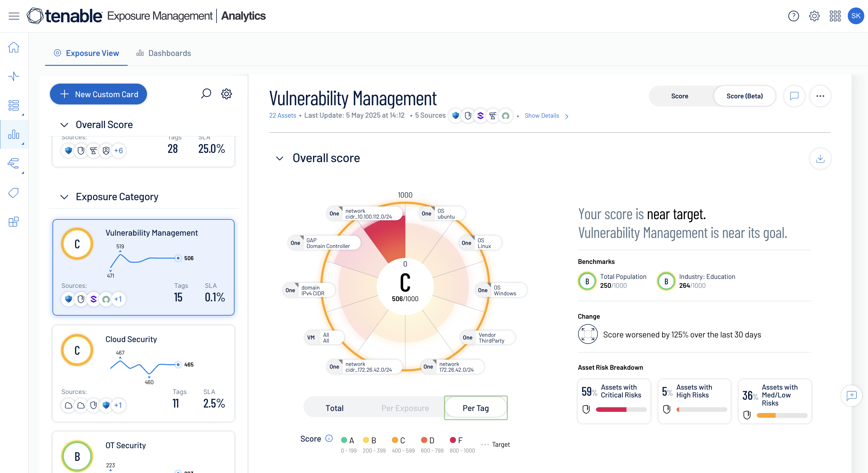Collapse the Exposure Category section

(x=64, y=197)
